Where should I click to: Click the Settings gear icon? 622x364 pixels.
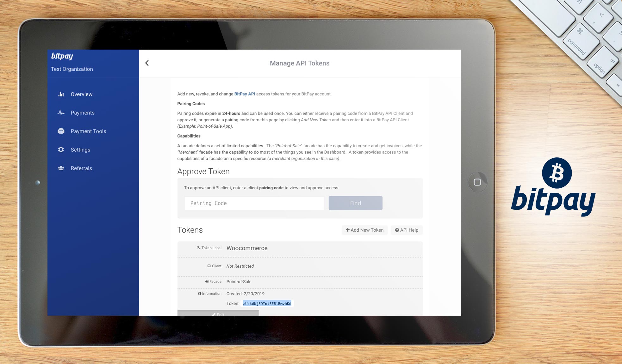[61, 150]
